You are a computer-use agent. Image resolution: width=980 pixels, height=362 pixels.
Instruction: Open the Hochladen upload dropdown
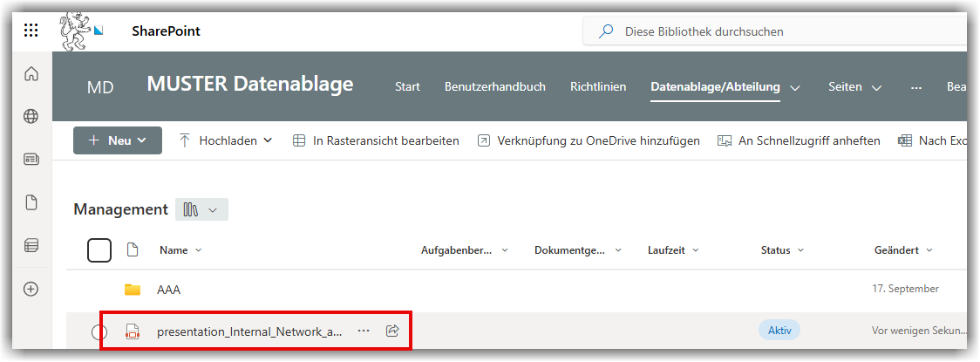click(226, 140)
